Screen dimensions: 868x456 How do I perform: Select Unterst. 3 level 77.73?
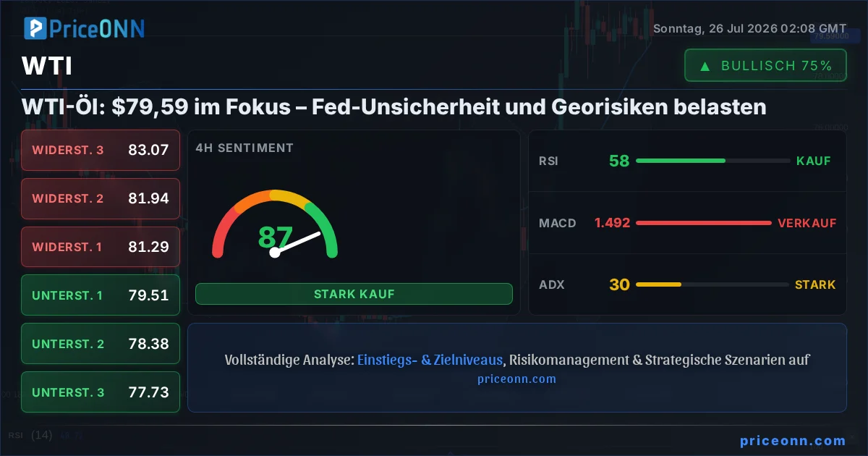pos(101,392)
